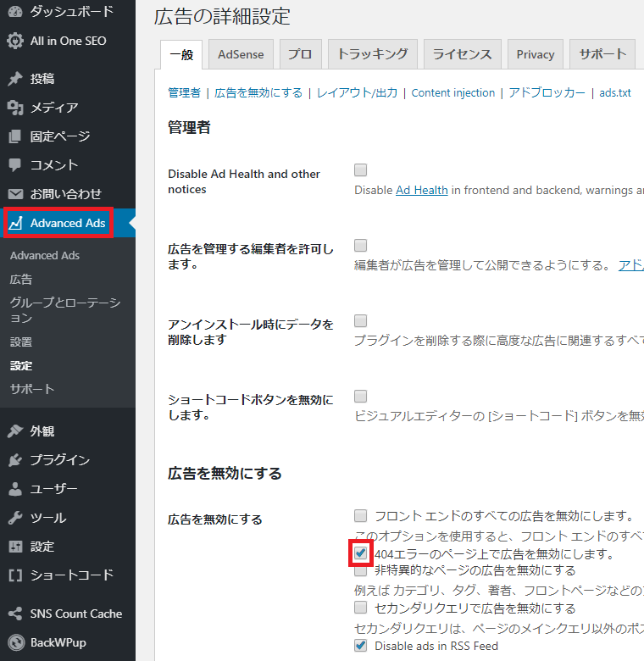Uncheck Disable ads in RSS Feed checkbox
Viewport: 644px width, 661px height.
point(360,646)
